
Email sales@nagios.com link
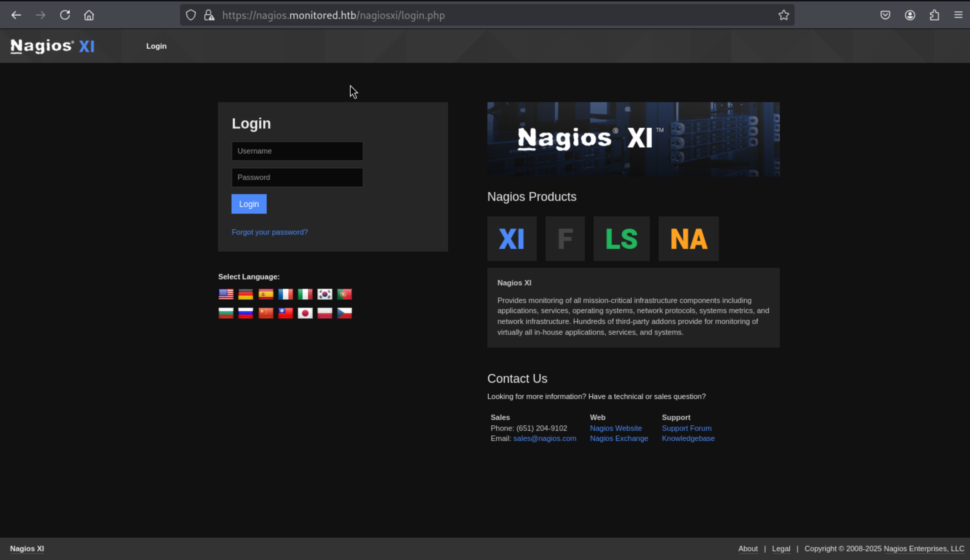545,439
